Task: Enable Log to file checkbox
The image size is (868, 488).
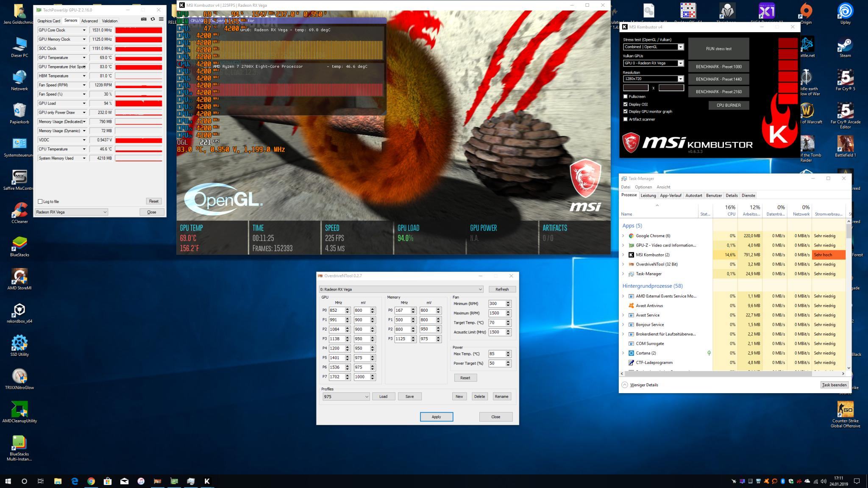Action: pyautogui.click(x=40, y=202)
